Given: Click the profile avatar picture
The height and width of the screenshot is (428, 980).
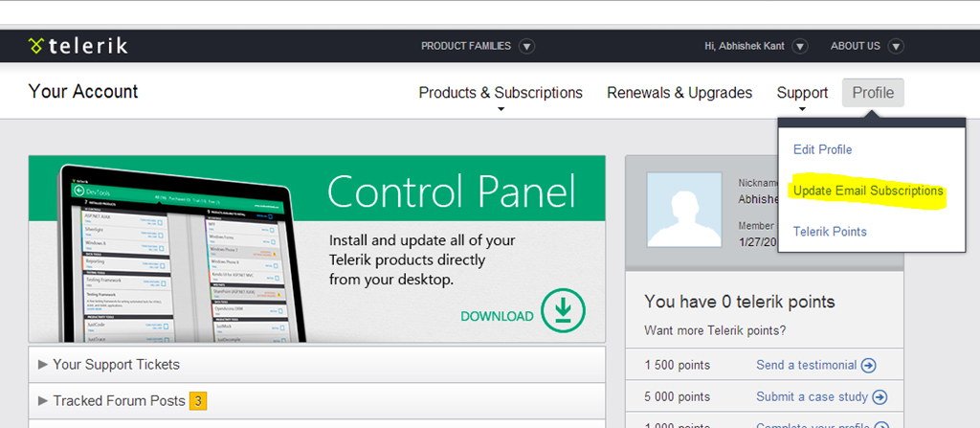Looking at the screenshot, I should pyautogui.click(x=684, y=208).
